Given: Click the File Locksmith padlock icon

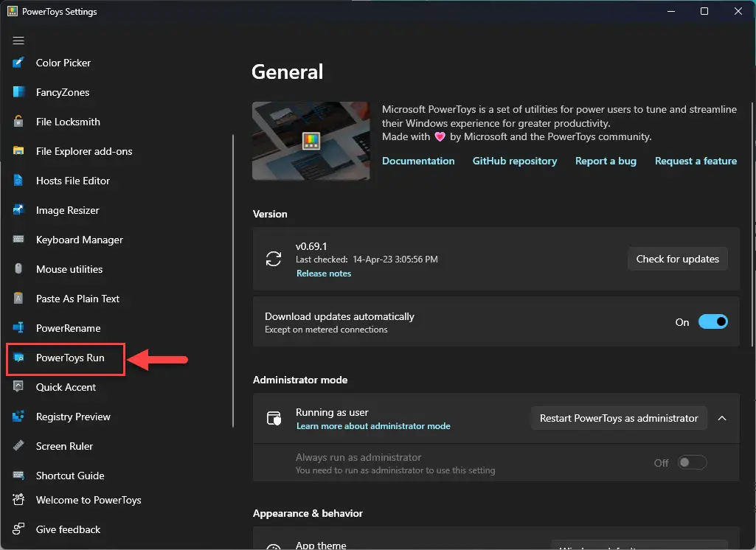Looking at the screenshot, I should pyautogui.click(x=18, y=122).
